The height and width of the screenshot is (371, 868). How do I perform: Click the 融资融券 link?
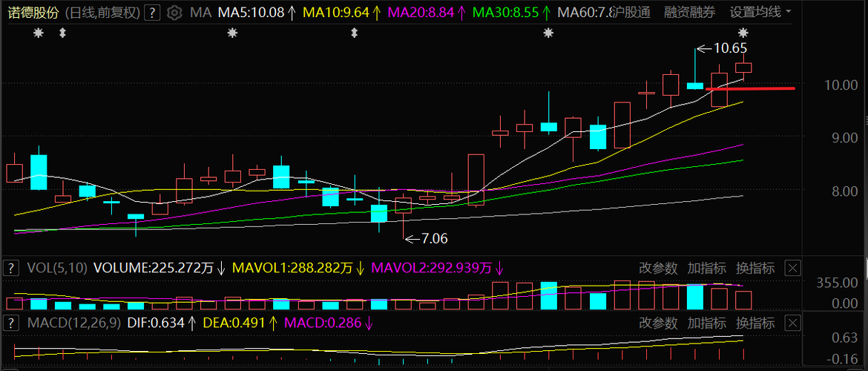(690, 12)
